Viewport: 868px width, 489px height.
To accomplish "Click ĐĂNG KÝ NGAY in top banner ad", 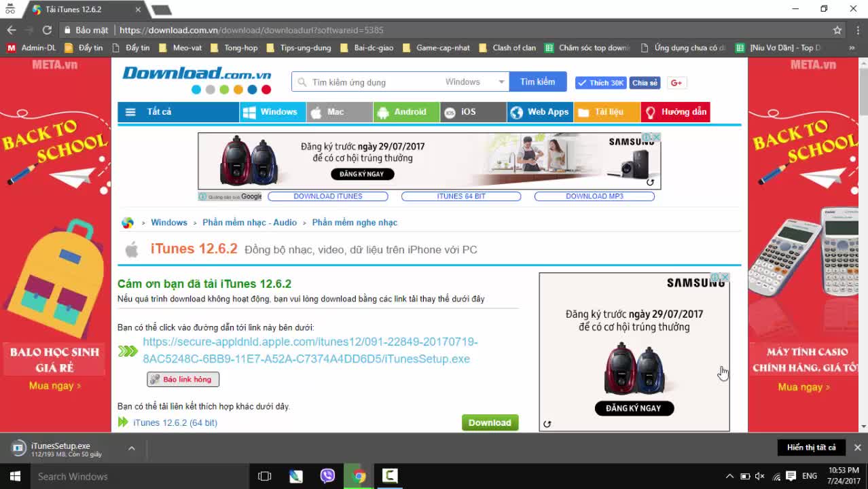I will click(362, 174).
